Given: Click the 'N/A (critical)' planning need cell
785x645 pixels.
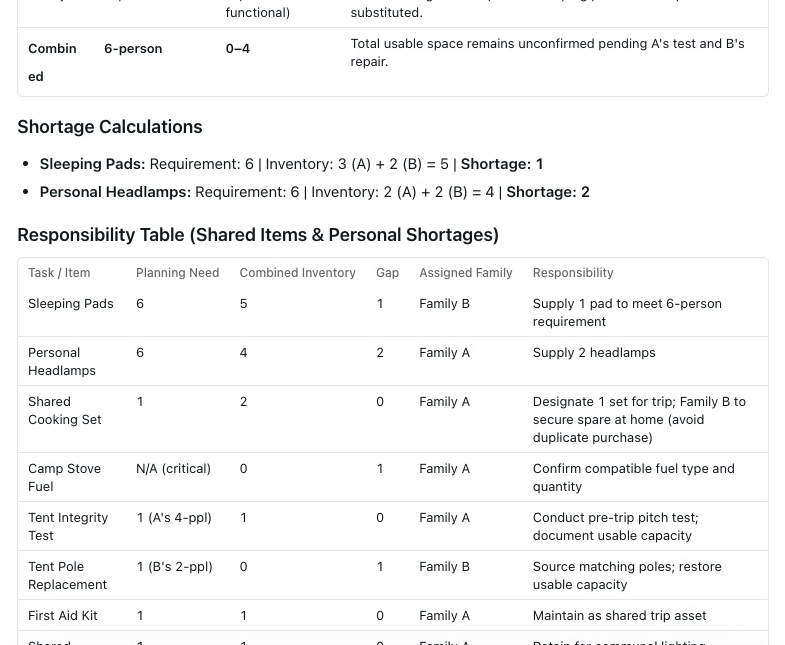Looking at the screenshot, I should [173, 469].
